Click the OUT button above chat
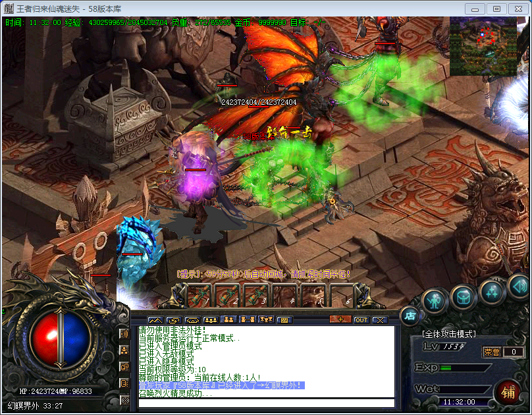This screenshot has height=415, width=532. point(361,319)
